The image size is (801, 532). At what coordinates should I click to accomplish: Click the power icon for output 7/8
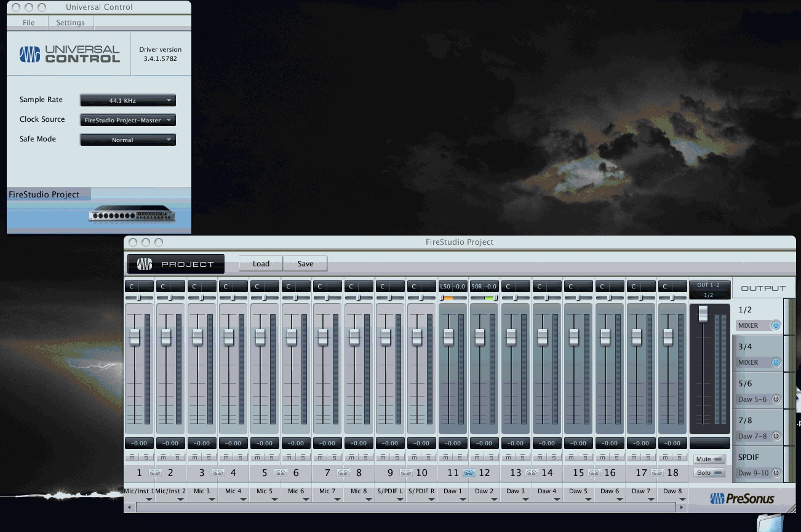coord(776,436)
